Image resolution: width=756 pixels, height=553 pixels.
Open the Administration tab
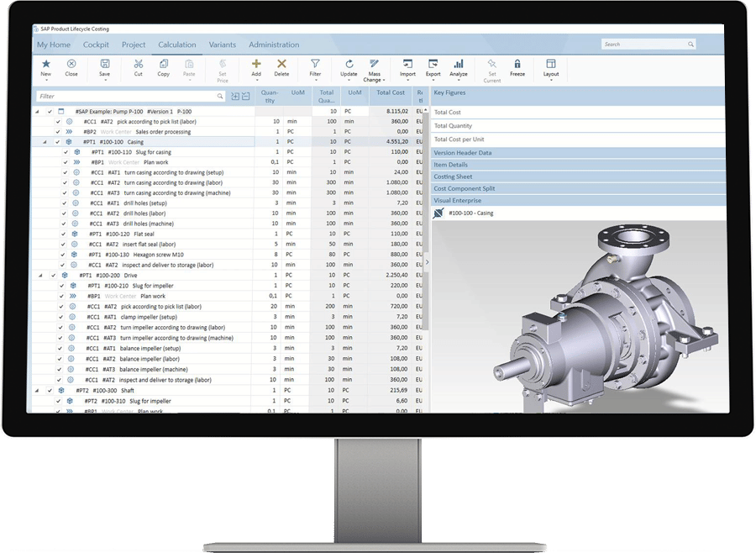point(274,45)
